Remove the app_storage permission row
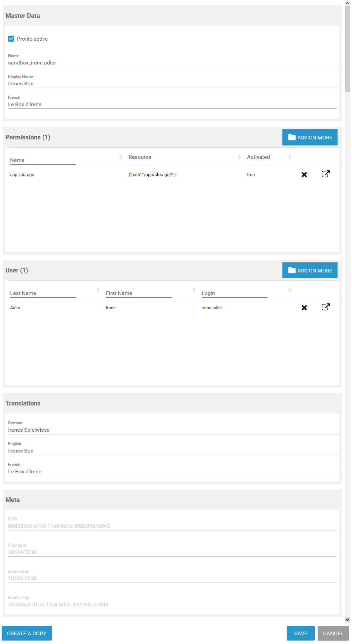Viewport: 352px width, 644px height. (x=304, y=175)
